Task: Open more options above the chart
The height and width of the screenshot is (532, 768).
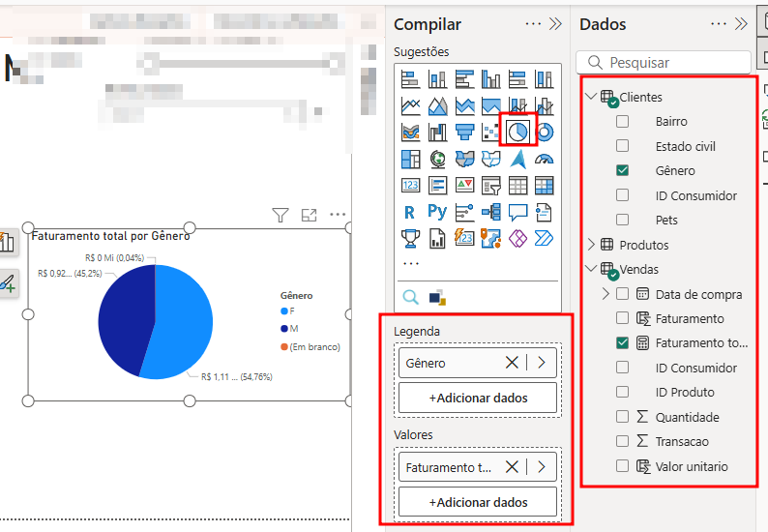Action: pos(338,214)
